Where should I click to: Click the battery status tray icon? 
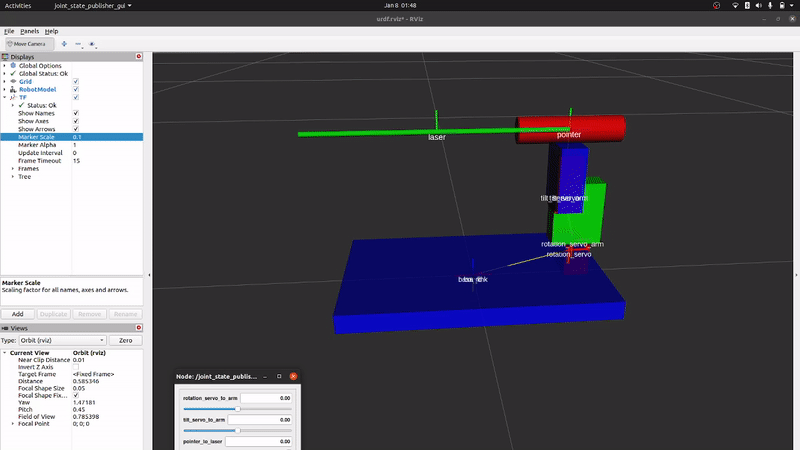tap(782, 6)
